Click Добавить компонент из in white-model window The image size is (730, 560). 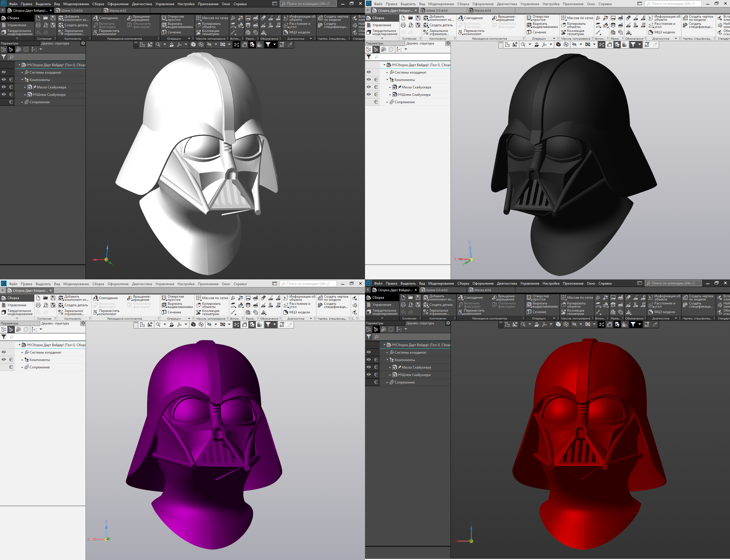click(x=74, y=18)
